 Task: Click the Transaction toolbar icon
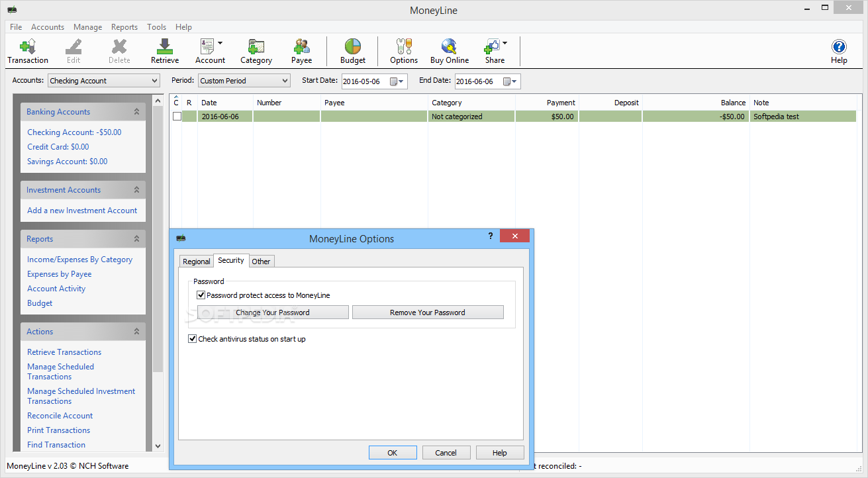point(28,47)
